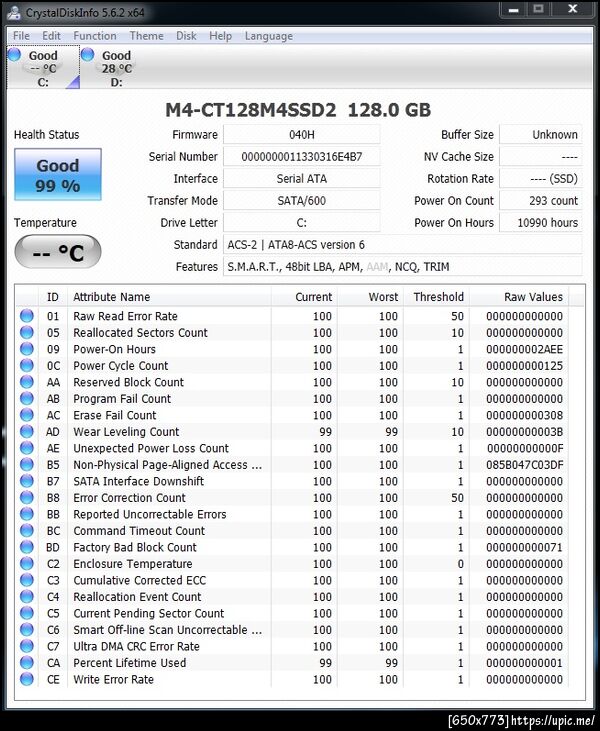Click status icon for Command Timeout Count

point(27,531)
